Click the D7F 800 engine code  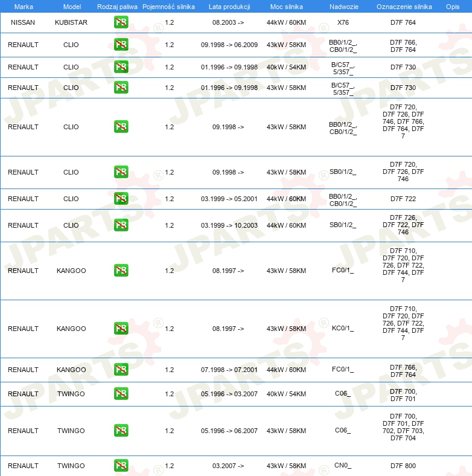tap(403, 466)
